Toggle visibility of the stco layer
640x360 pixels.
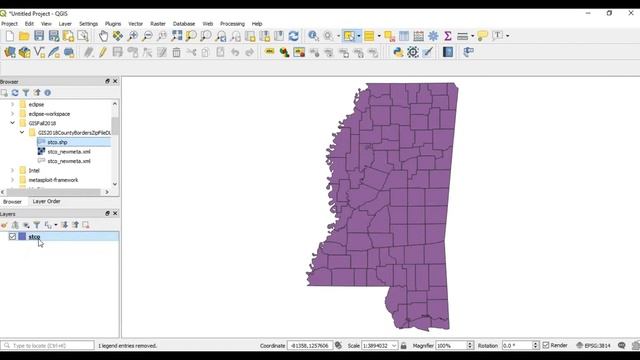tap(12, 236)
